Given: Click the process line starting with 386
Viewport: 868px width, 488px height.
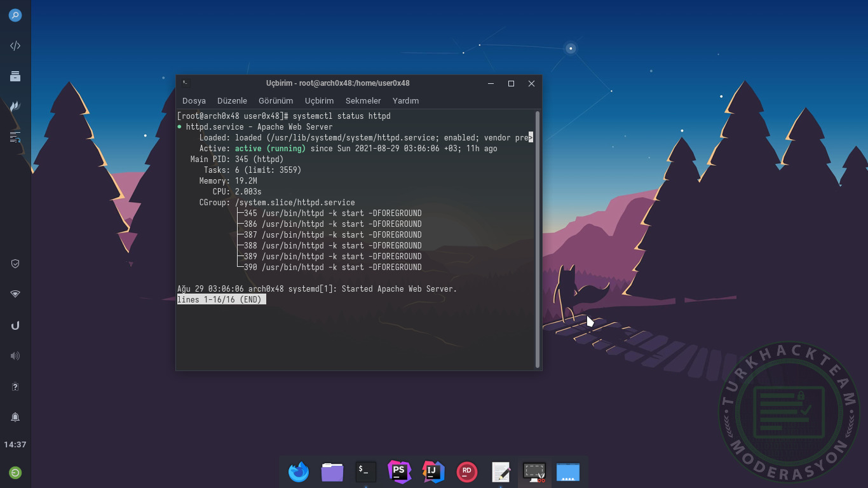Looking at the screenshot, I should pos(332,224).
